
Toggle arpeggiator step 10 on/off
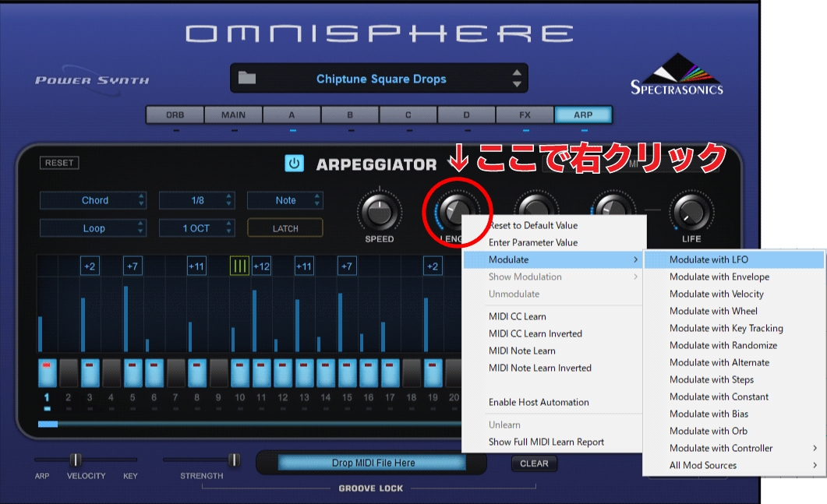(240, 372)
